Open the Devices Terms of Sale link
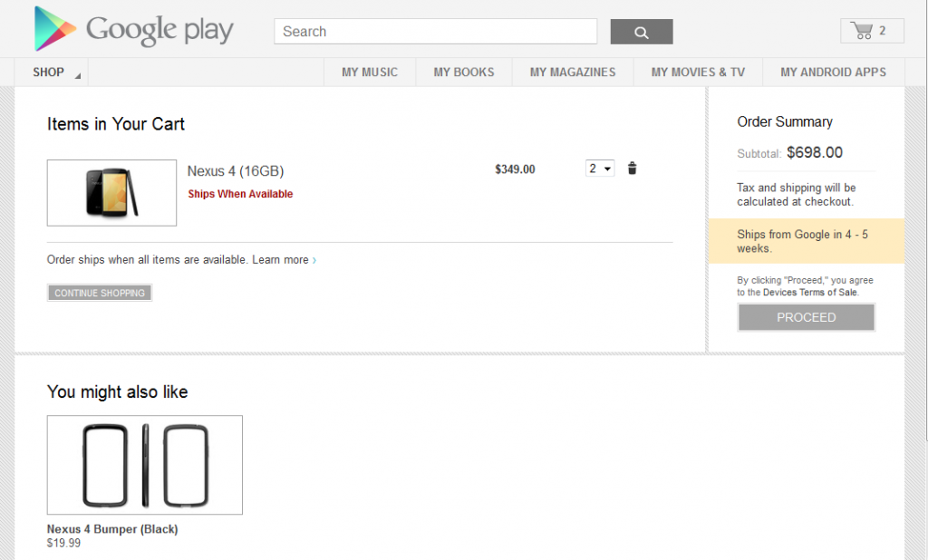This screenshot has height=560, width=928. click(x=810, y=293)
